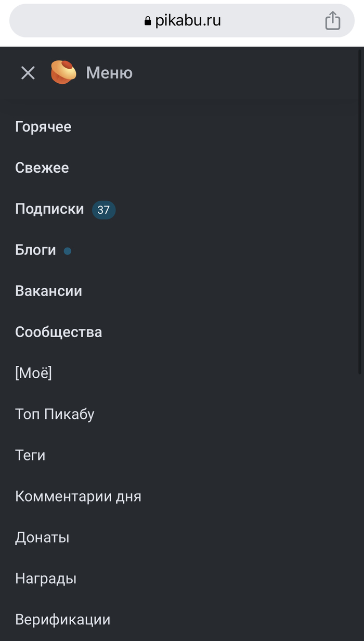Close the menu with the X icon
The image size is (364, 641).
[28, 73]
